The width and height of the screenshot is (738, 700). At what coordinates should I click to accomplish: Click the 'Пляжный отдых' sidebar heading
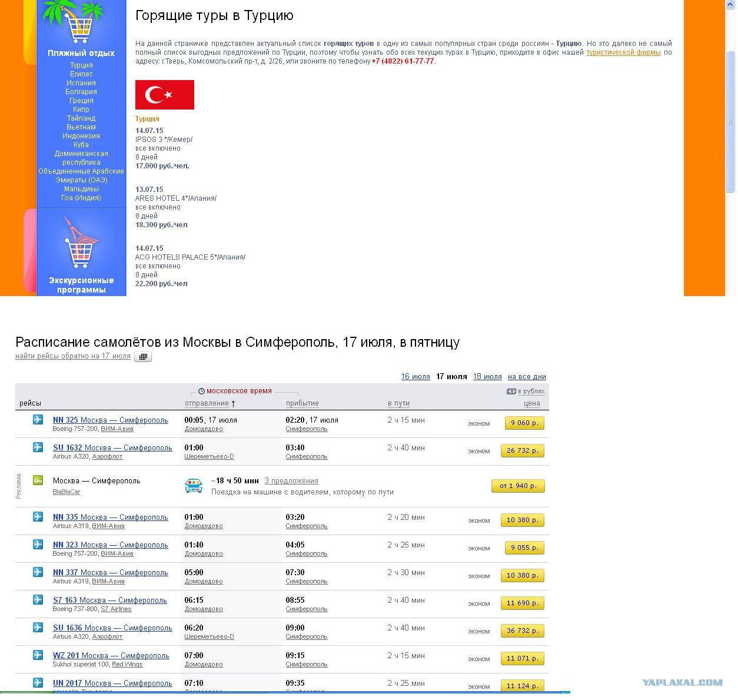pos(81,53)
